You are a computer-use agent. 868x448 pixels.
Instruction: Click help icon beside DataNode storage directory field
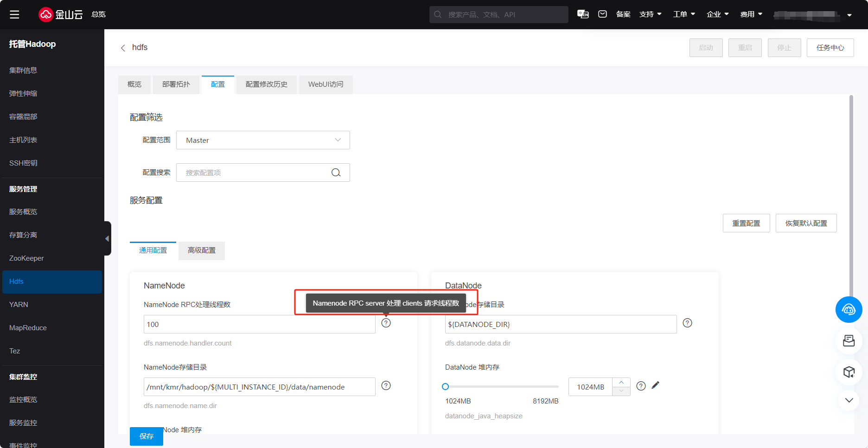click(687, 323)
